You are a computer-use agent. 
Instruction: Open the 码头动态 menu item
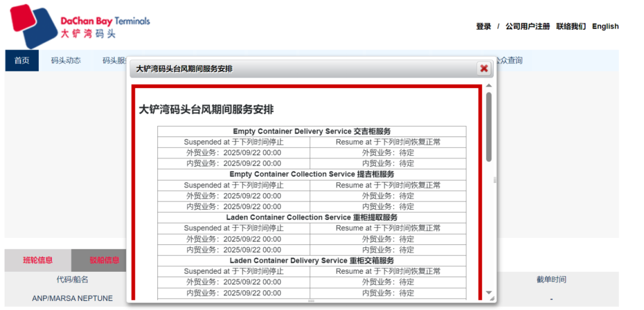click(66, 60)
